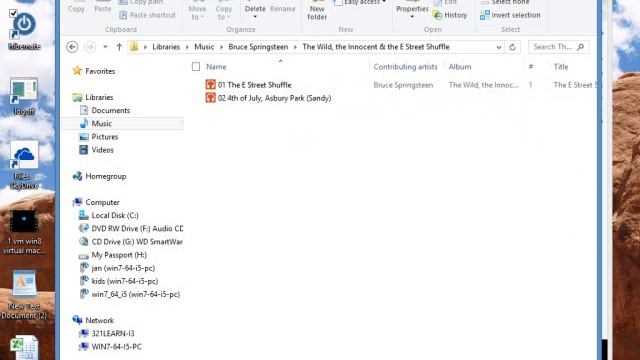The image size is (640, 360).
Task: Go back with the Back arrow button
Action: point(72,47)
